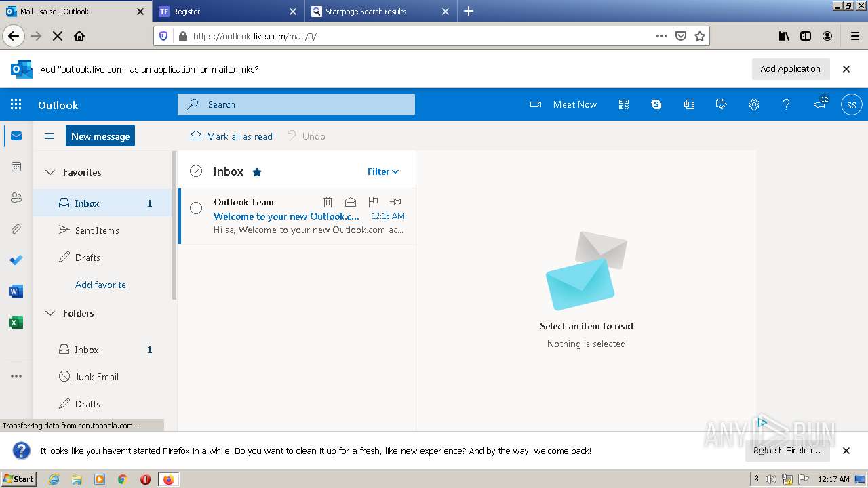The width and height of the screenshot is (868, 488).
Task: Compose with New message button
Action: pos(100,136)
